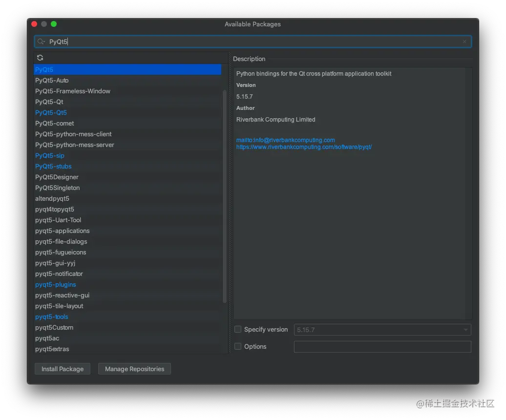Select the PyQt5-Qt package

click(x=128, y=102)
